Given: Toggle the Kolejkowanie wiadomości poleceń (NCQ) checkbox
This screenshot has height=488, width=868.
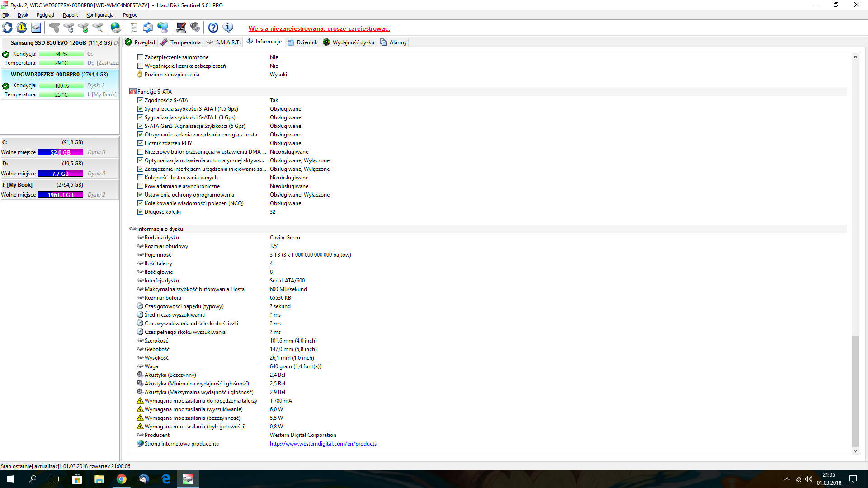Looking at the screenshot, I should click(x=140, y=203).
